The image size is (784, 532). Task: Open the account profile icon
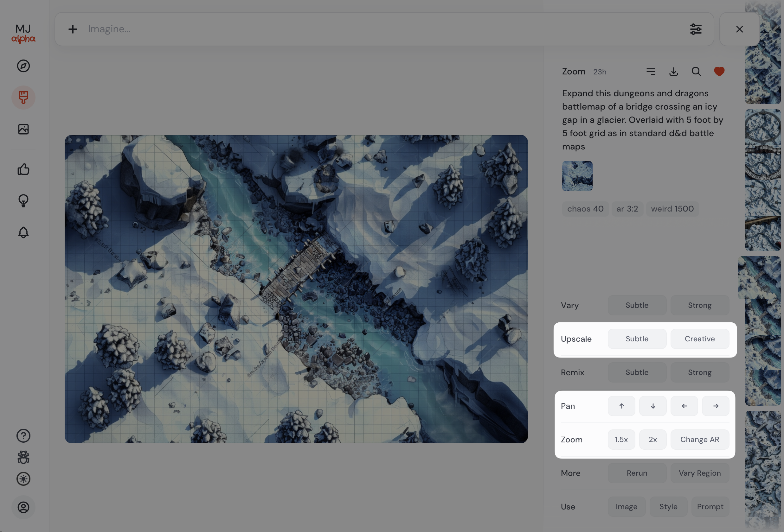23,507
